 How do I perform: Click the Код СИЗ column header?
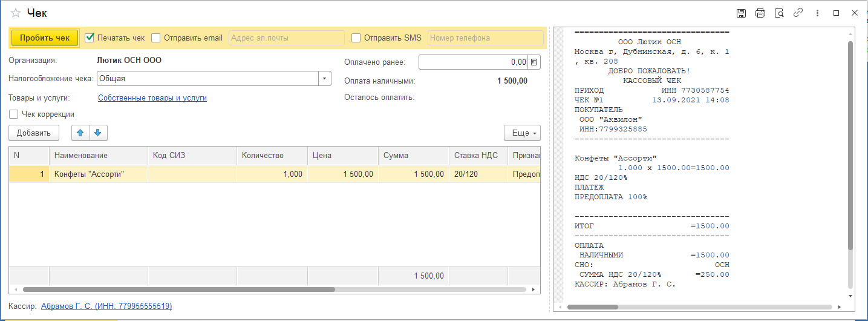click(192, 155)
